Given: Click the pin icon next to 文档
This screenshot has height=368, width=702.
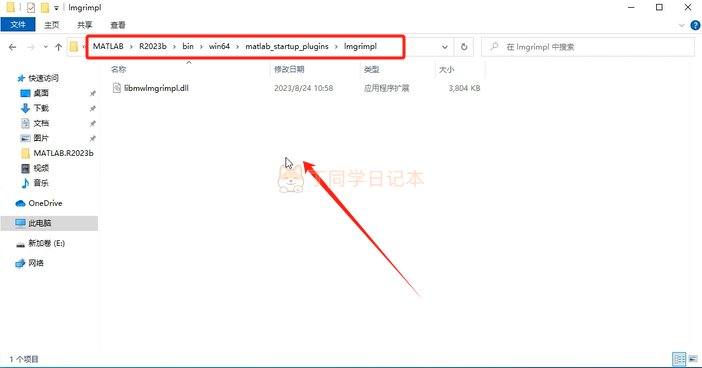Looking at the screenshot, I should (92, 124).
